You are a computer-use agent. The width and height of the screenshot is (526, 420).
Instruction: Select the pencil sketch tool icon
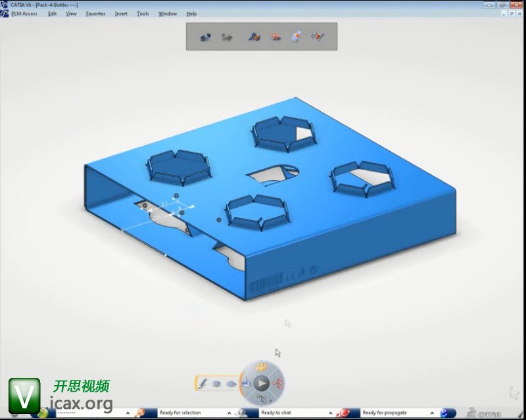(x=203, y=383)
